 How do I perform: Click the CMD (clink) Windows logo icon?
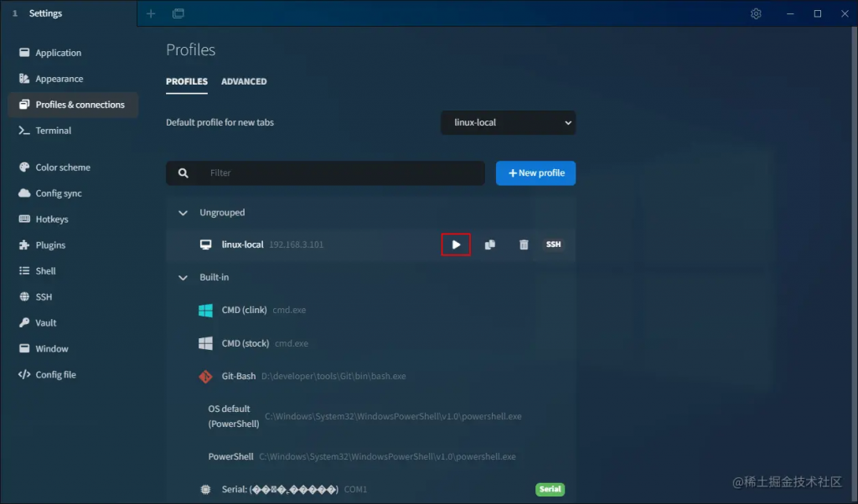click(x=206, y=310)
